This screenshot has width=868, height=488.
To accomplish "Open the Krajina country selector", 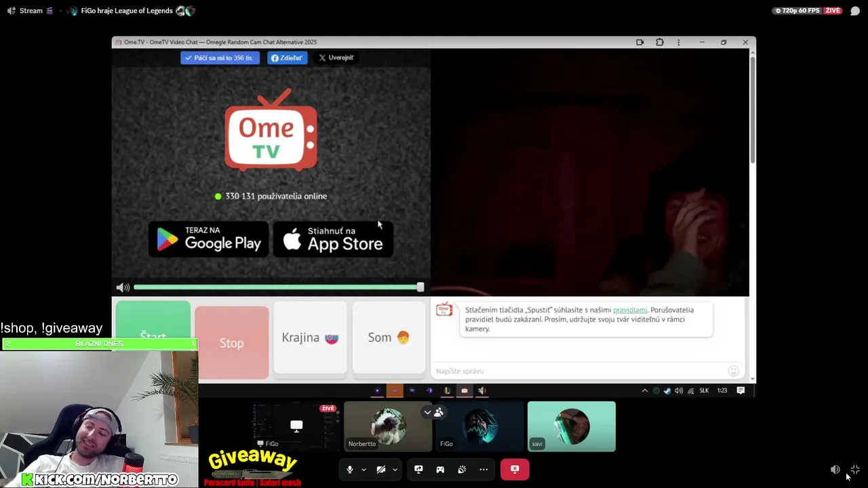I will [x=310, y=338].
